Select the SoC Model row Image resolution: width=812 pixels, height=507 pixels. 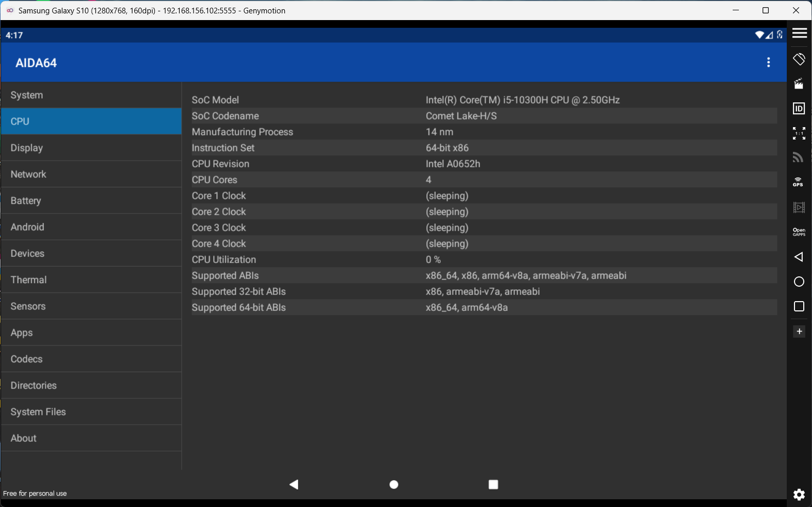pyautogui.click(x=484, y=100)
